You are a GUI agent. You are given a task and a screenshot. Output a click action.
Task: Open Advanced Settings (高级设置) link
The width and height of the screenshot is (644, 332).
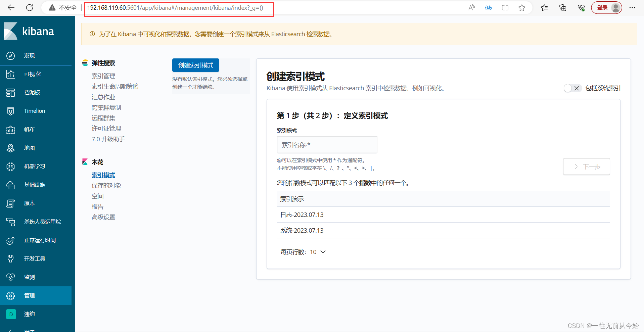click(x=103, y=217)
